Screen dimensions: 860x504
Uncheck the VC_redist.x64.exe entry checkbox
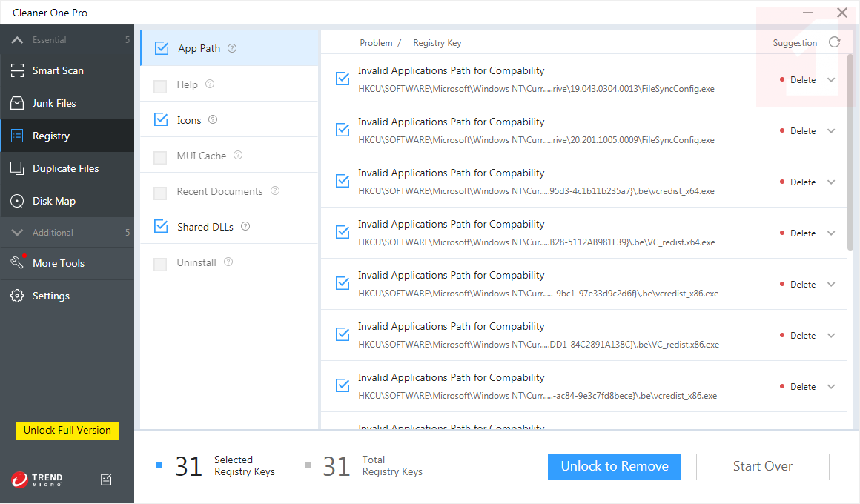pyautogui.click(x=343, y=233)
